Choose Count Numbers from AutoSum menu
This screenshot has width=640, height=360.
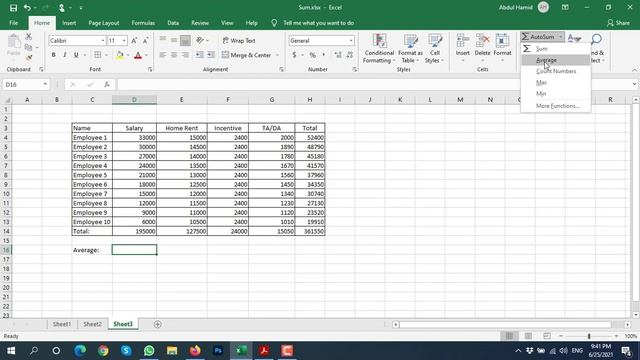[556, 71]
